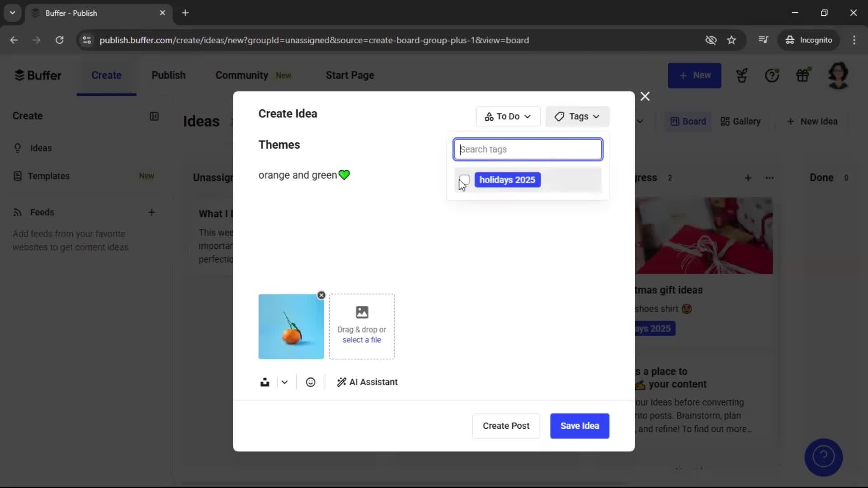Open the emoji picker

point(311,382)
